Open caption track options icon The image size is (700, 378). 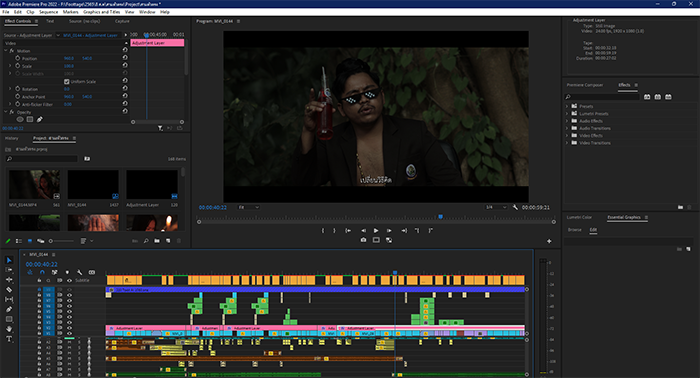coord(92,272)
